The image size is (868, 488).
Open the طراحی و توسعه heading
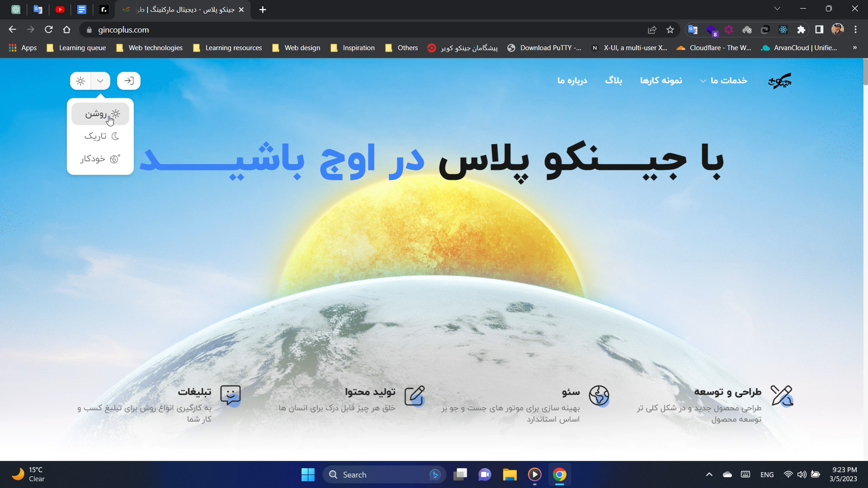click(728, 392)
